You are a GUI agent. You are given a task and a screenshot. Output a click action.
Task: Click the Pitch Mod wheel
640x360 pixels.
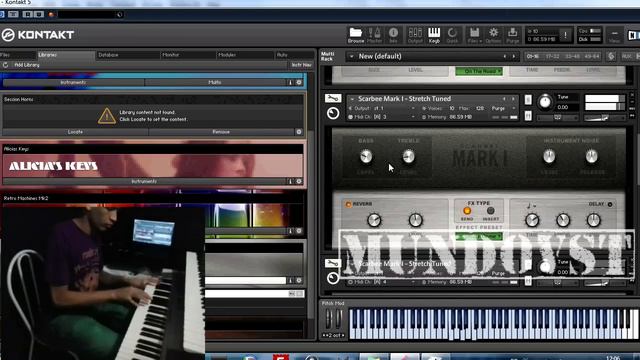329,319
